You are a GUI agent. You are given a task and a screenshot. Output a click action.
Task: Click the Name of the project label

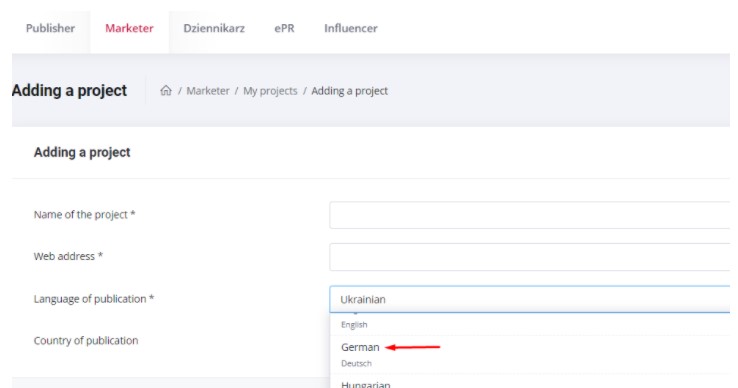point(85,215)
